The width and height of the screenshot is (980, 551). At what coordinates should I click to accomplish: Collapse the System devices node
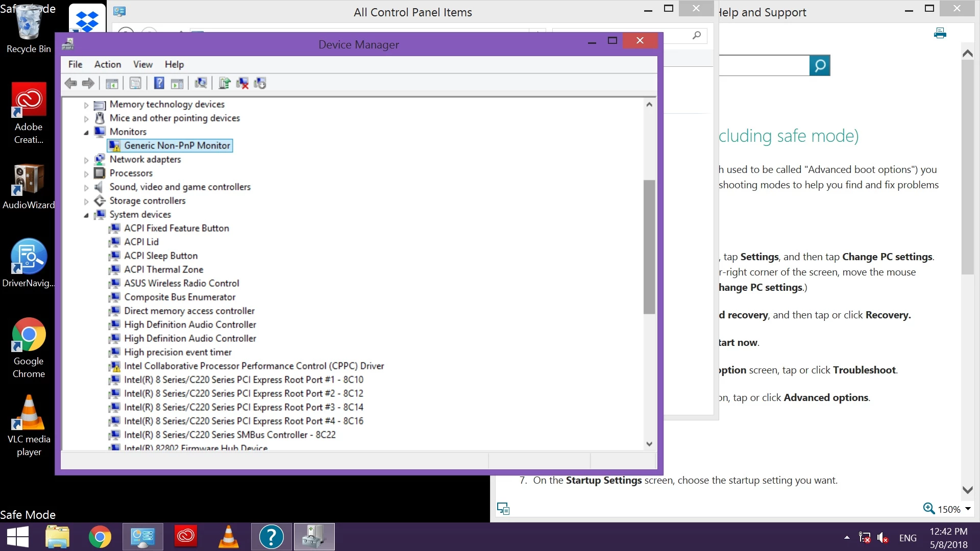(x=86, y=215)
